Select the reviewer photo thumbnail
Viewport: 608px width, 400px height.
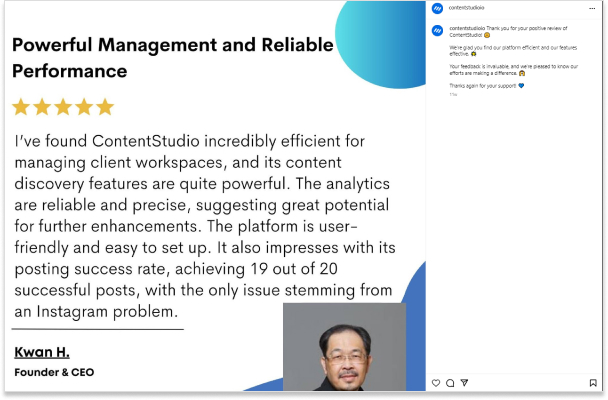click(344, 347)
